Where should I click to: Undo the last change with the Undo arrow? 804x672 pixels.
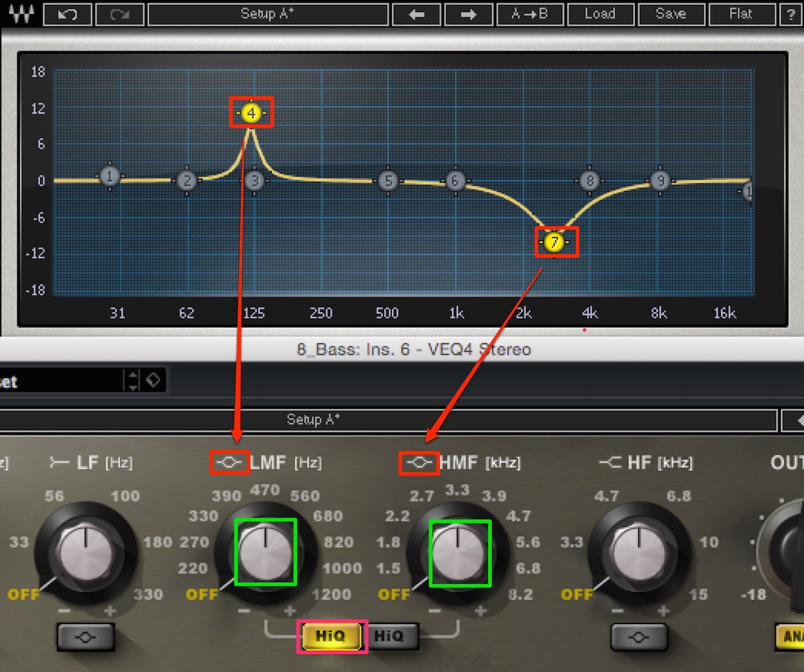[68, 14]
